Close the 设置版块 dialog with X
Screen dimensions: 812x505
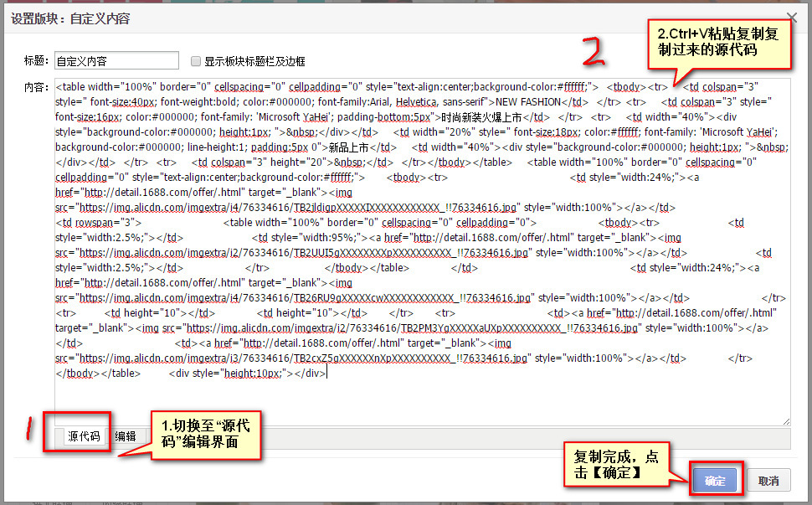(x=792, y=18)
